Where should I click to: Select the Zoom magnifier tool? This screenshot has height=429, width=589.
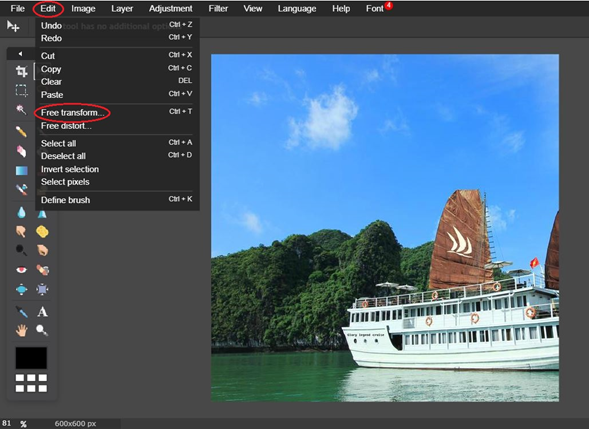(42, 331)
